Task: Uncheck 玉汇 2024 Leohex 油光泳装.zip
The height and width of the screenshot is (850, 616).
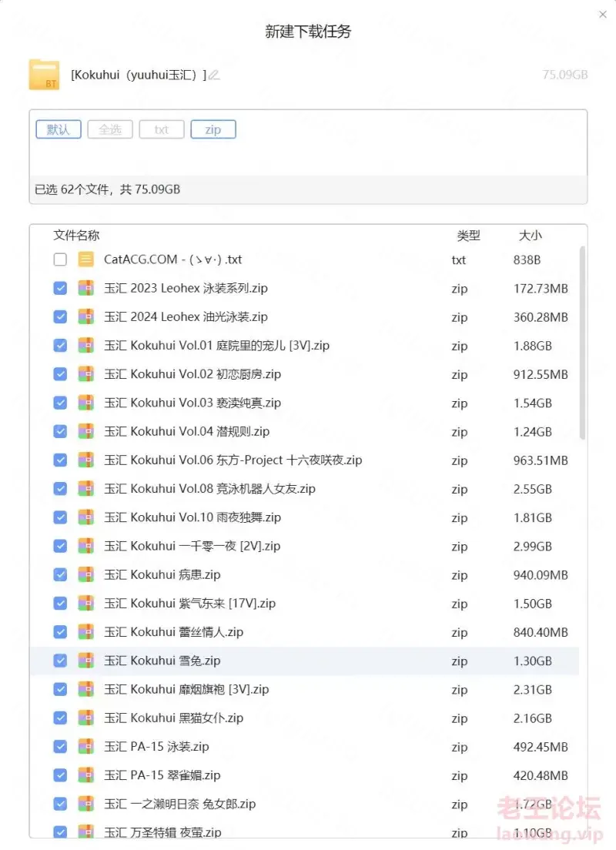Action: [60, 316]
